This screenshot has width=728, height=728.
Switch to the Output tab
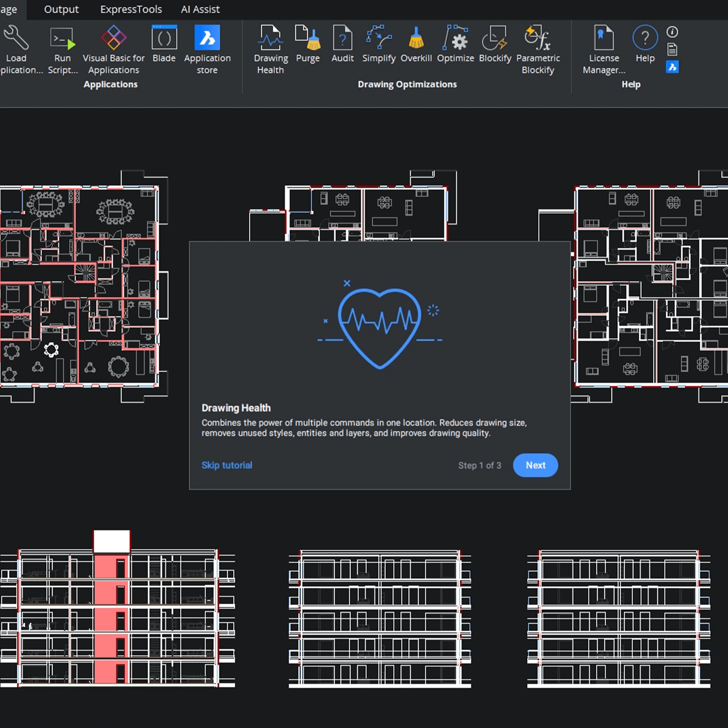tap(62, 9)
